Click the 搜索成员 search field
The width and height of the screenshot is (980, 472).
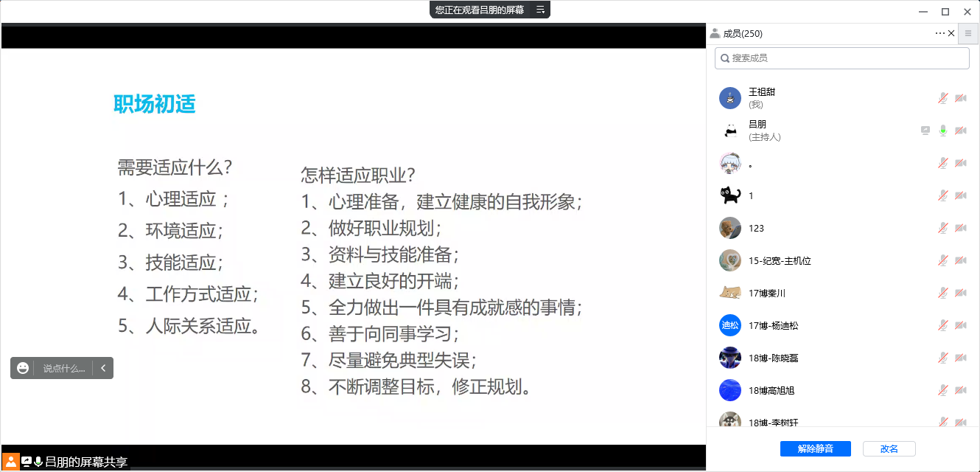[841, 58]
